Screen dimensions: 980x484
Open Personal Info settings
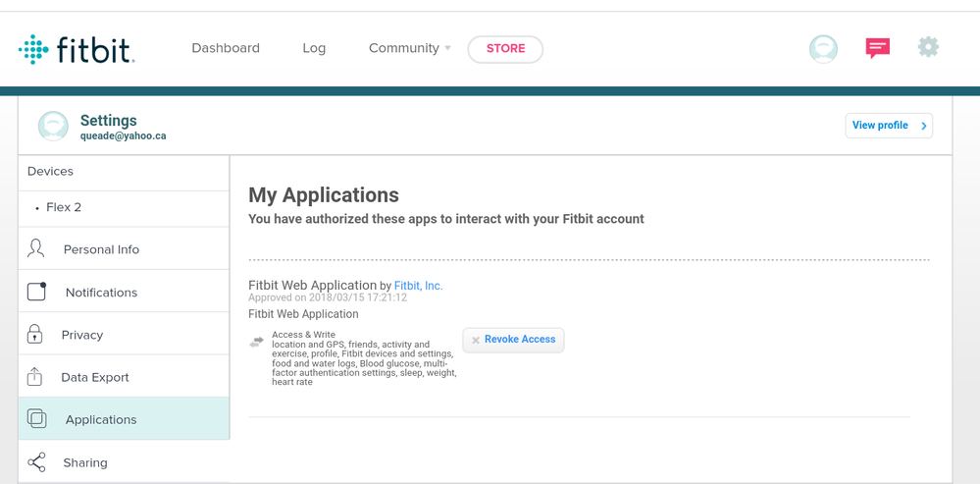click(x=124, y=249)
